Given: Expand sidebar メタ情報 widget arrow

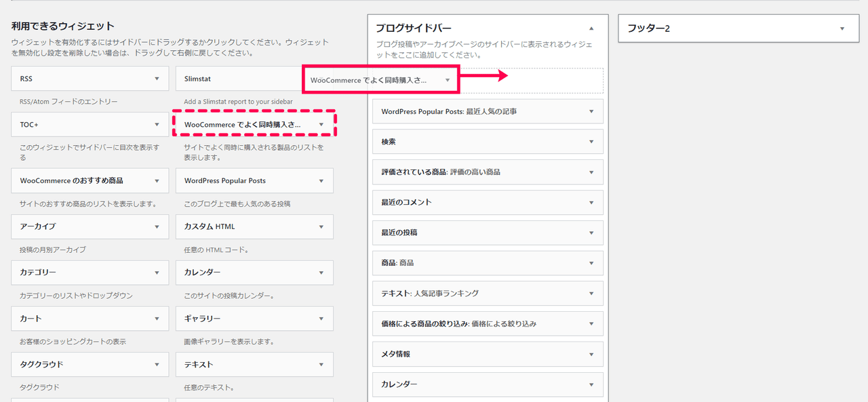Looking at the screenshot, I should (x=591, y=354).
